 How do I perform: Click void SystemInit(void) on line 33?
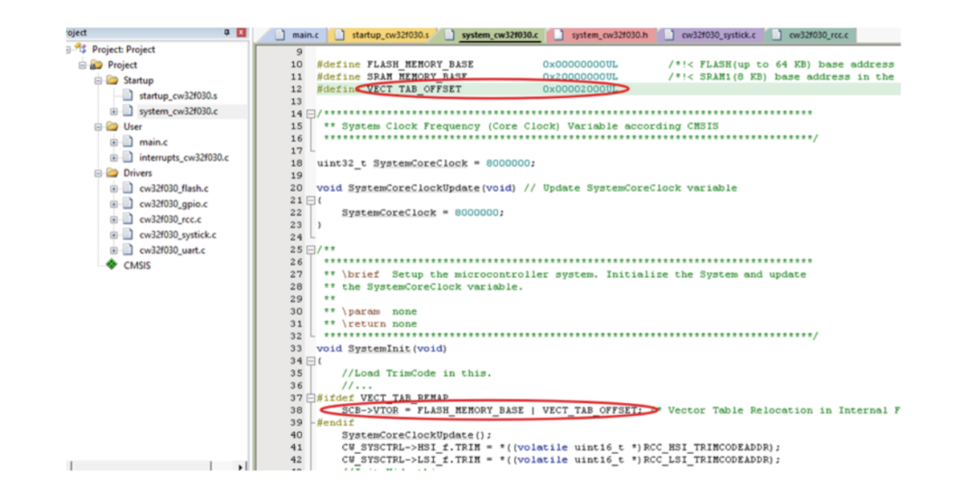point(382,349)
